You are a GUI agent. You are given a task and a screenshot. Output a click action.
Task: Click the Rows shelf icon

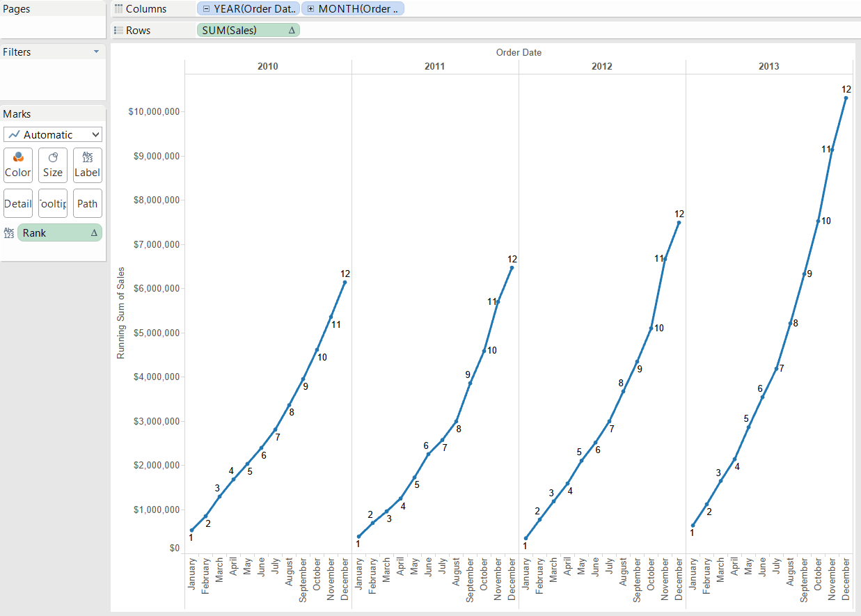tap(118, 31)
